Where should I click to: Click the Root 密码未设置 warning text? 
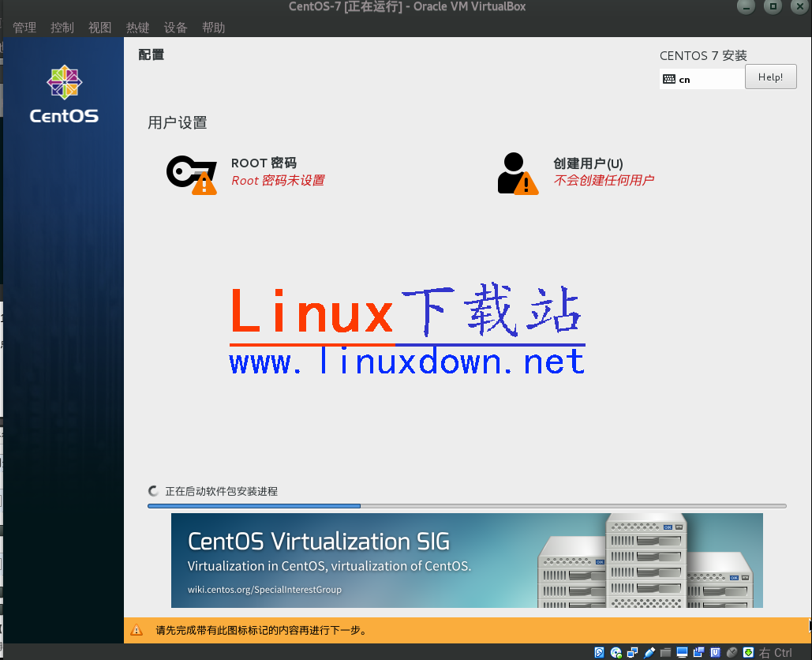[278, 180]
